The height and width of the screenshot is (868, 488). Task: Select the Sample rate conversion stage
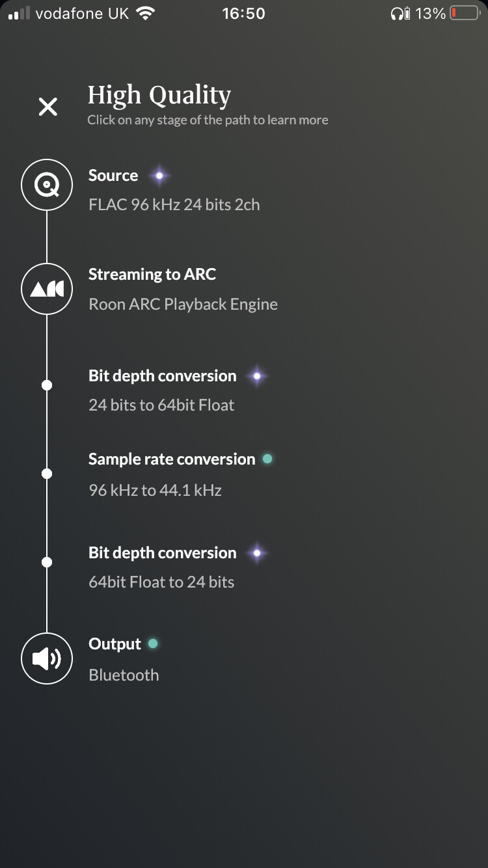(172, 459)
